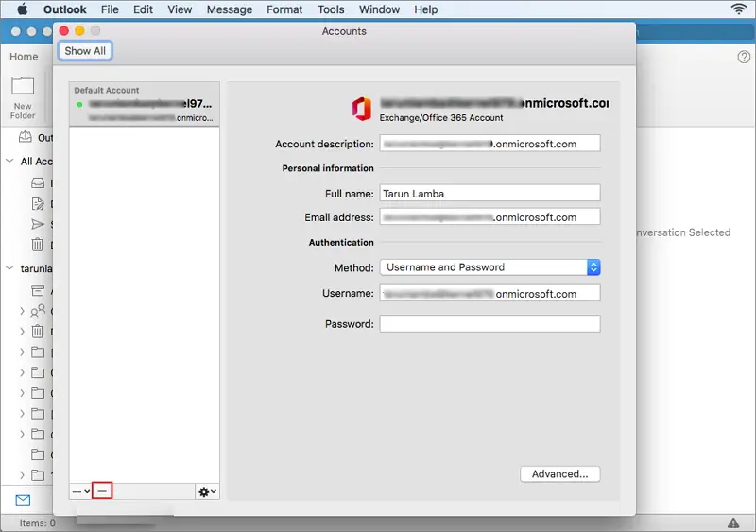
Task: Select the Inbox tray icon under All Accounts
Action: 38,182
